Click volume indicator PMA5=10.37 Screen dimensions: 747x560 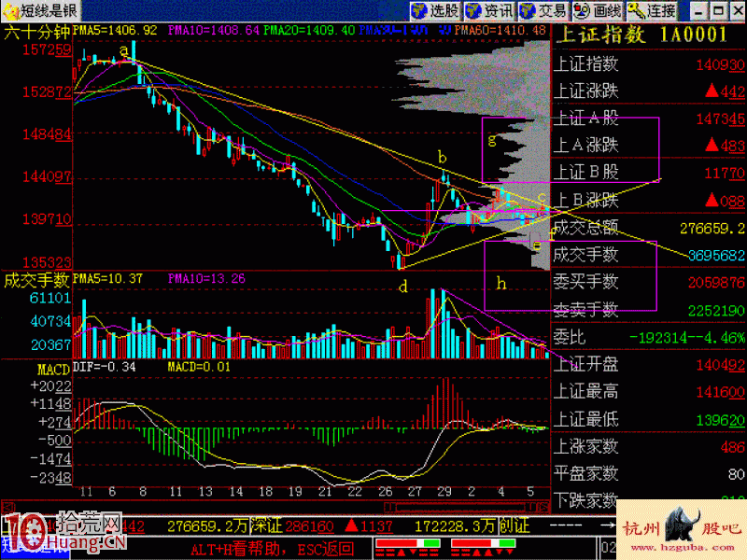107,278
